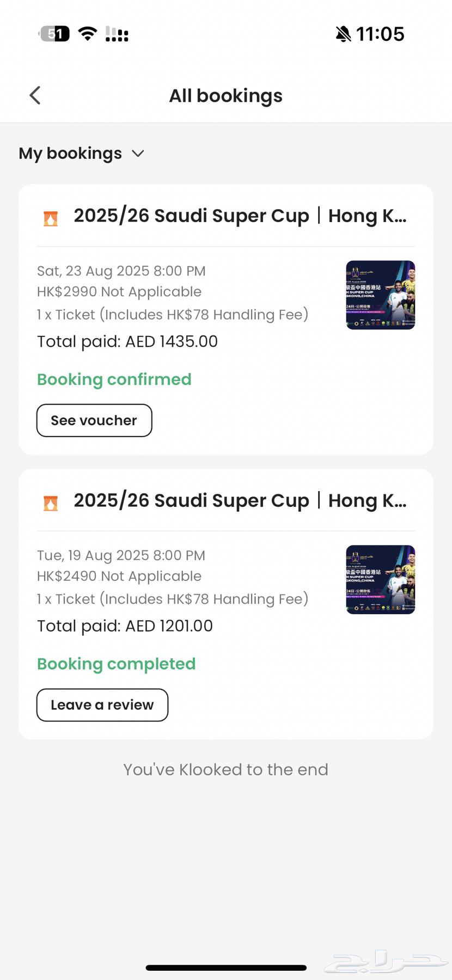Open the 23 Aug booking poster thumbnail
This screenshot has width=452, height=980.
[381, 295]
